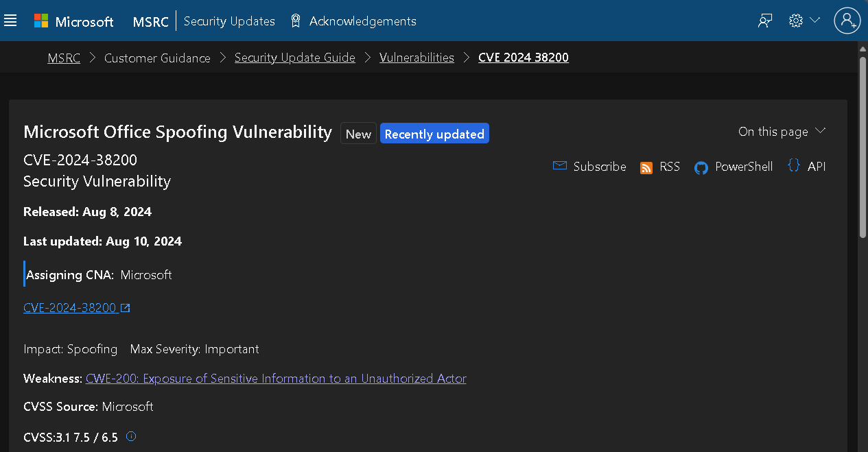Open the external CVE-2024-38200 link

tap(70, 308)
